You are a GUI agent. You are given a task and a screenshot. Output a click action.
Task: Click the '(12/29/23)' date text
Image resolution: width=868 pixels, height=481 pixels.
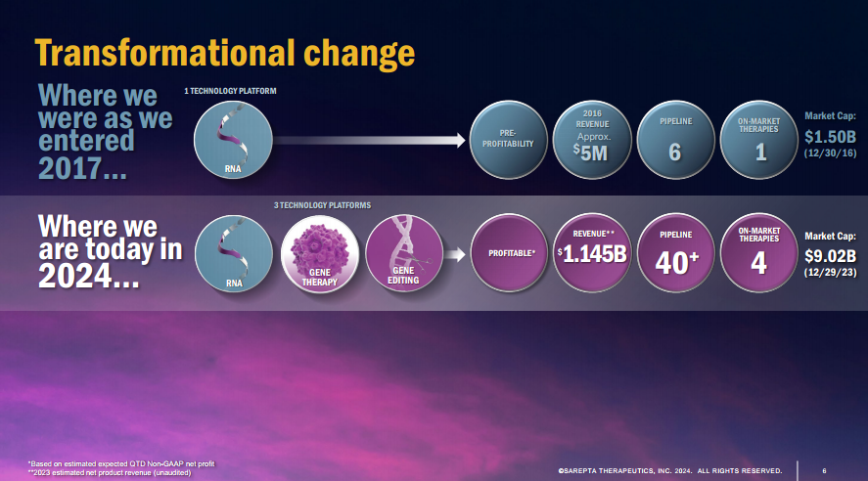pos(831,273)
